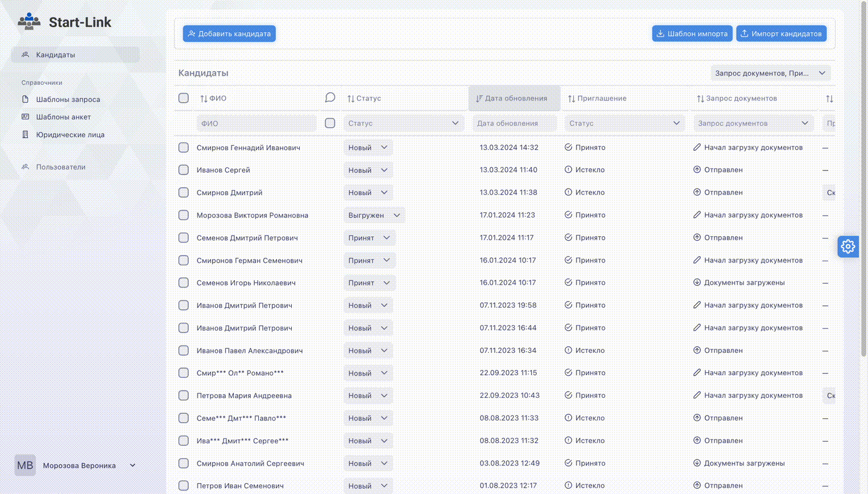The height and width of the screenshot is (494, 868).
Task: Open Выгружен status dropdown for Морозова Виктория
Action: pyautogui.click(x=374, y=215)
